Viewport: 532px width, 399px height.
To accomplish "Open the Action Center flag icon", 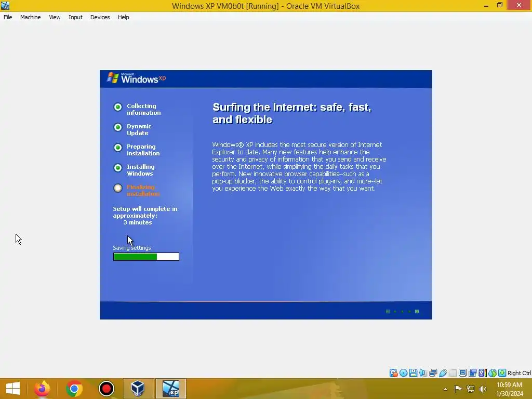I will point(458,389).
